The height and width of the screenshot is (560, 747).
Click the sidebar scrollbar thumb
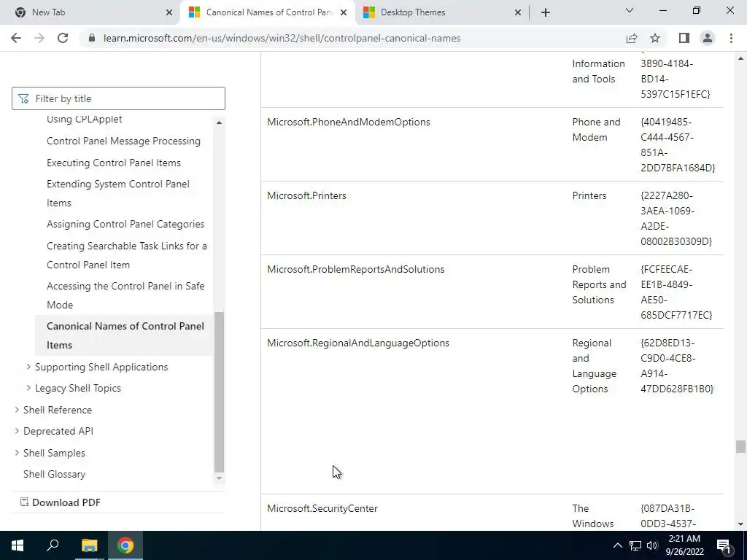coord(219,392)
